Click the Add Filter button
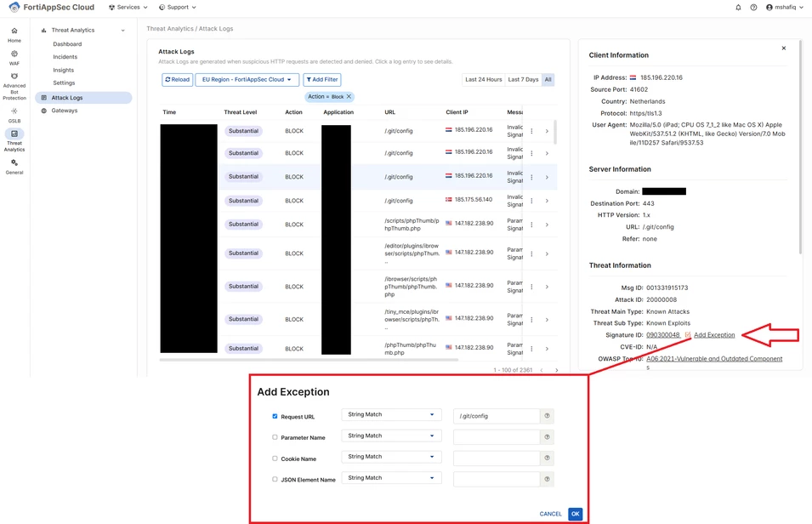Viewport: 812px width, 524px height. click(x=322, y=80)
